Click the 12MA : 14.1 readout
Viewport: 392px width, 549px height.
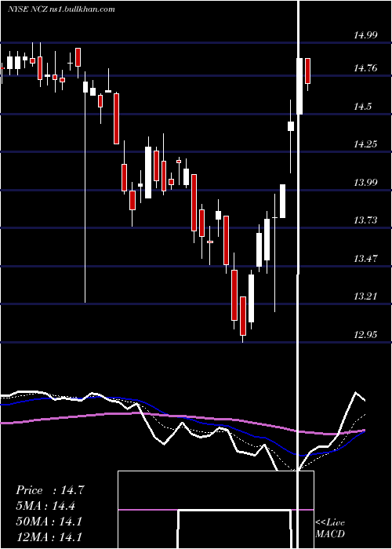49,536
